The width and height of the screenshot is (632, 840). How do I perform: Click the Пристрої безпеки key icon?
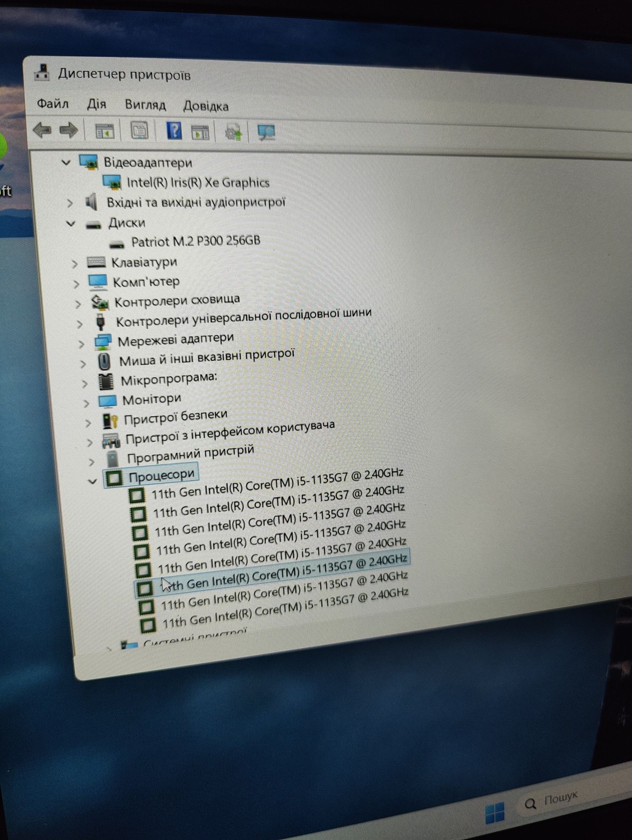coord(110,421)
